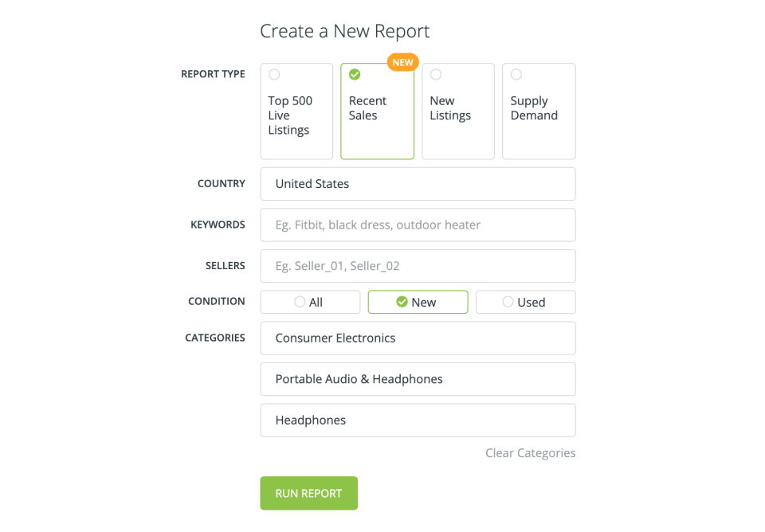Change the Portable Audio & Headphones subcategory
Screen dimensions: 765x532
418,379
